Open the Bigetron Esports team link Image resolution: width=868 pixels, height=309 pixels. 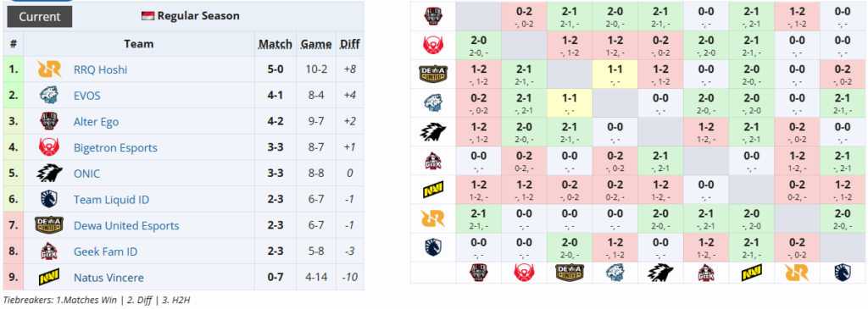tap(115, 147)
